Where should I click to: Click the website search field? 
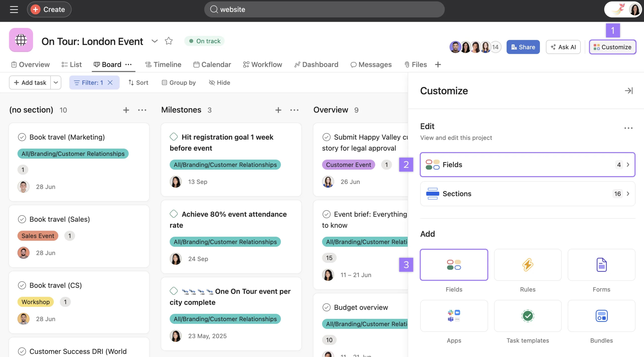pyautogui.click(x=324, y=10)
